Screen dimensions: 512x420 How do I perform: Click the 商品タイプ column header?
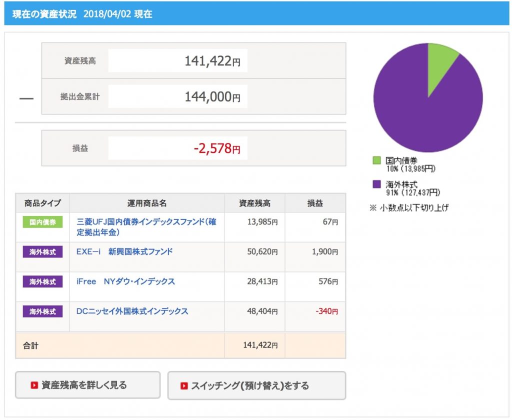[42, 203]
